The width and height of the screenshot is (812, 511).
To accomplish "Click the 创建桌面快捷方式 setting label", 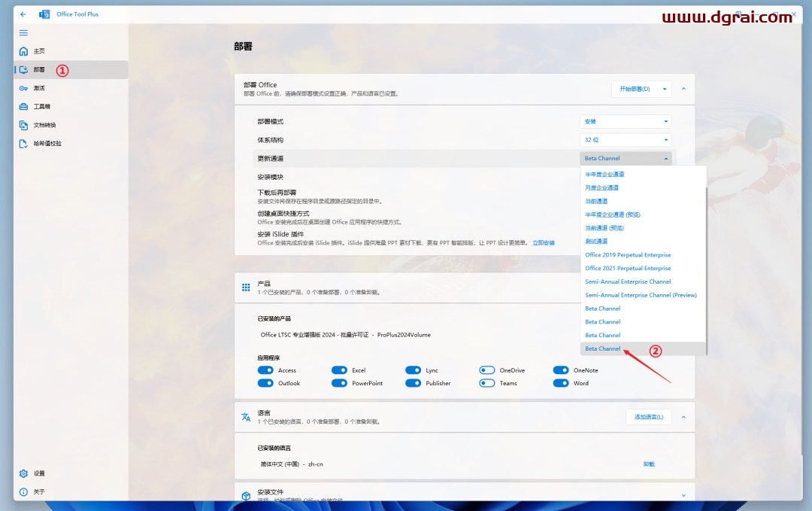I will pyautogui.click(x=283, y=214).
